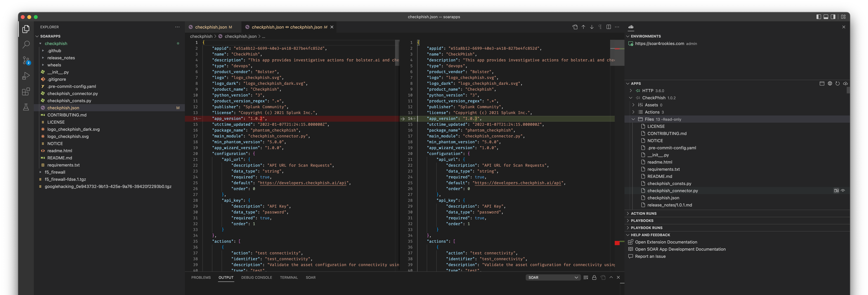Toggle whitespace trimming with the paragraph icon
Image resolution: width=868 pixels, height=295 pixels.
[x=600, y=27]
